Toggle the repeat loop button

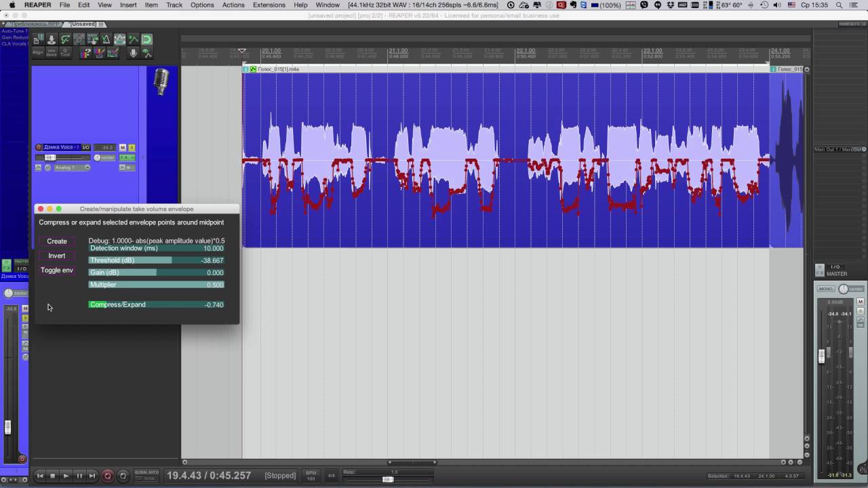[123, 476]
